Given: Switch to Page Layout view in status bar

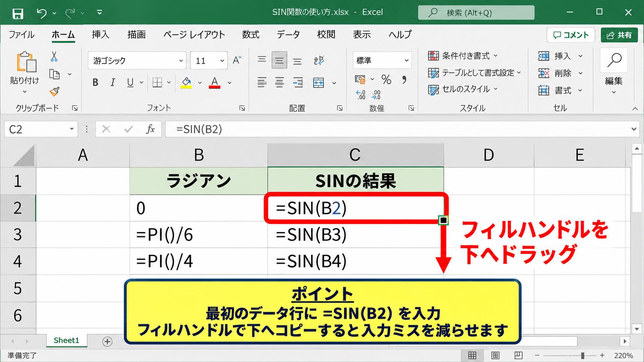Looking at the screenshot, I should click(x=495, y=355).
